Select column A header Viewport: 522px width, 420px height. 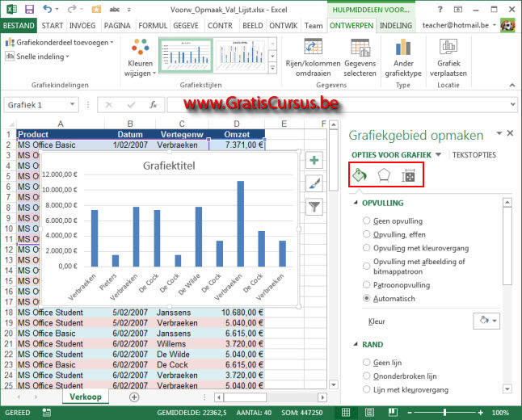[61, 124]
